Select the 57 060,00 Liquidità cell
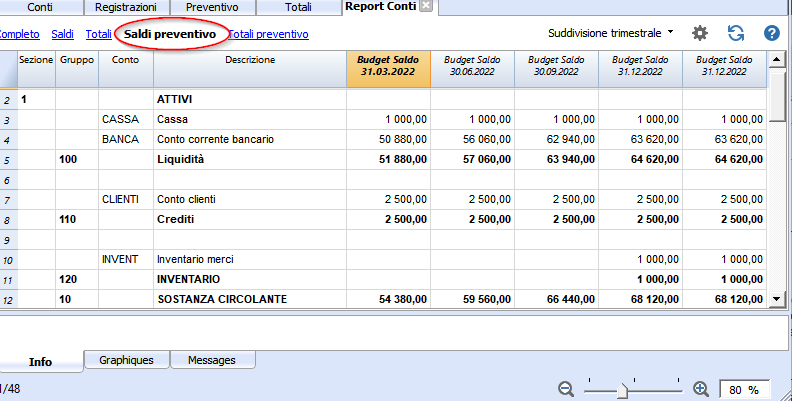The width and height of the screenshot is (792, 401). coord(472,160)
